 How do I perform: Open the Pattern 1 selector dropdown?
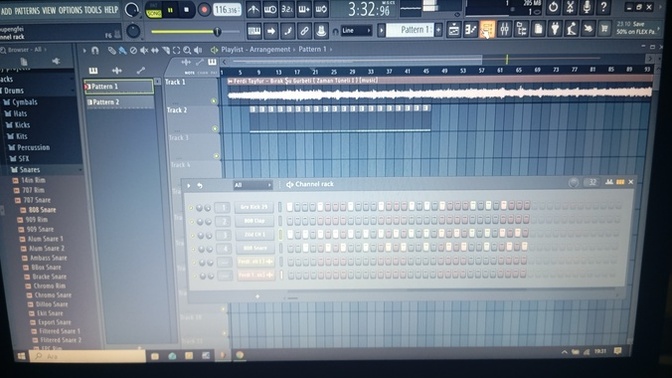click(x=410, y=30)
